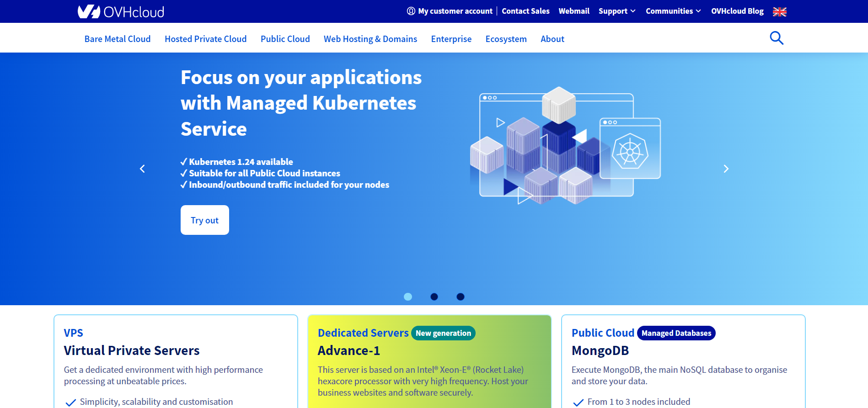Viewport: 868px width, 408px height.
Task: Click 'Execute MongoDB' description text
Action: pos(679,376)
